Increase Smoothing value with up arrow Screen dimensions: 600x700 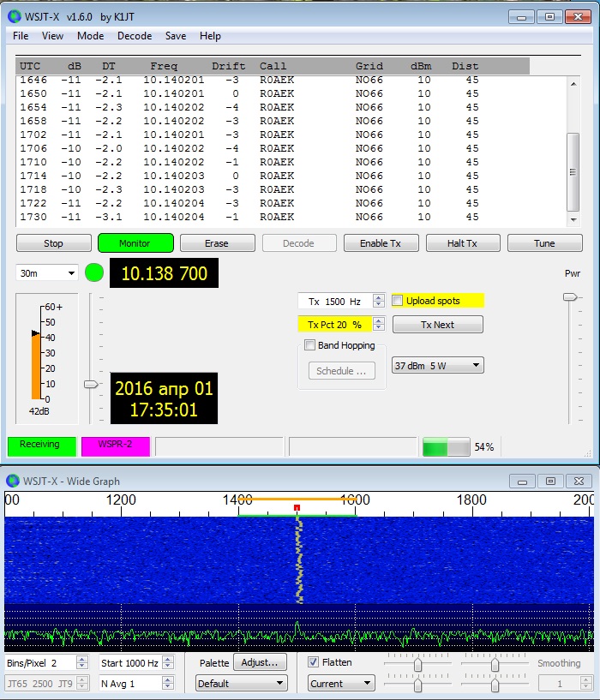click(586, 679)
